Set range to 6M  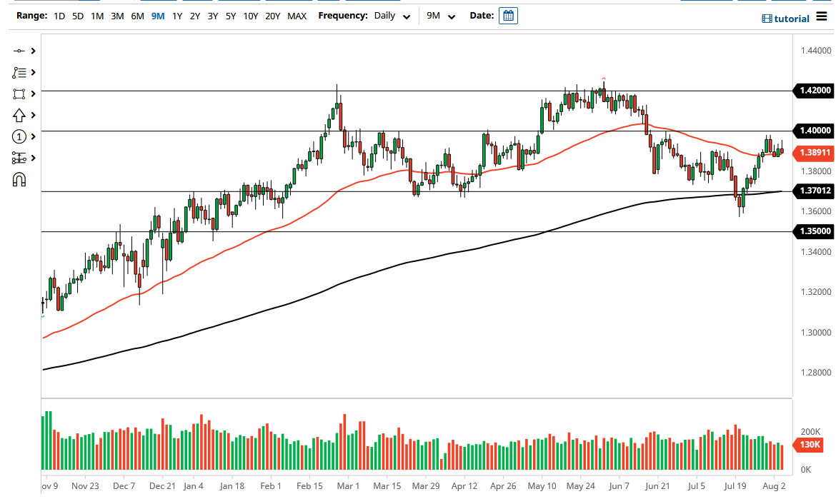click(138, 16)
